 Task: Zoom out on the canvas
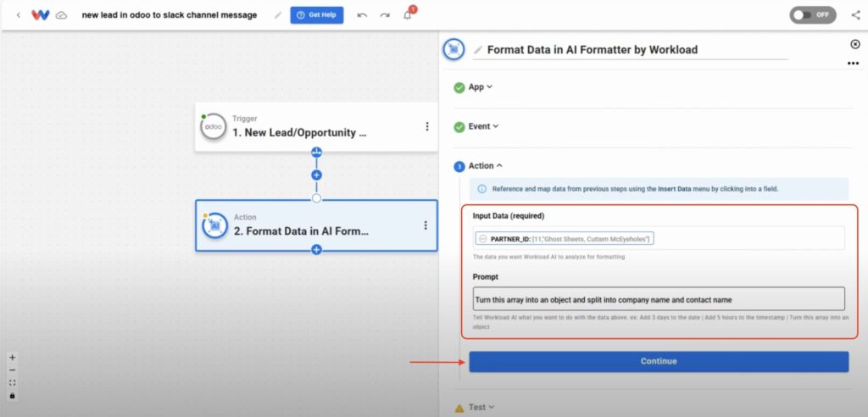(12, 370)
